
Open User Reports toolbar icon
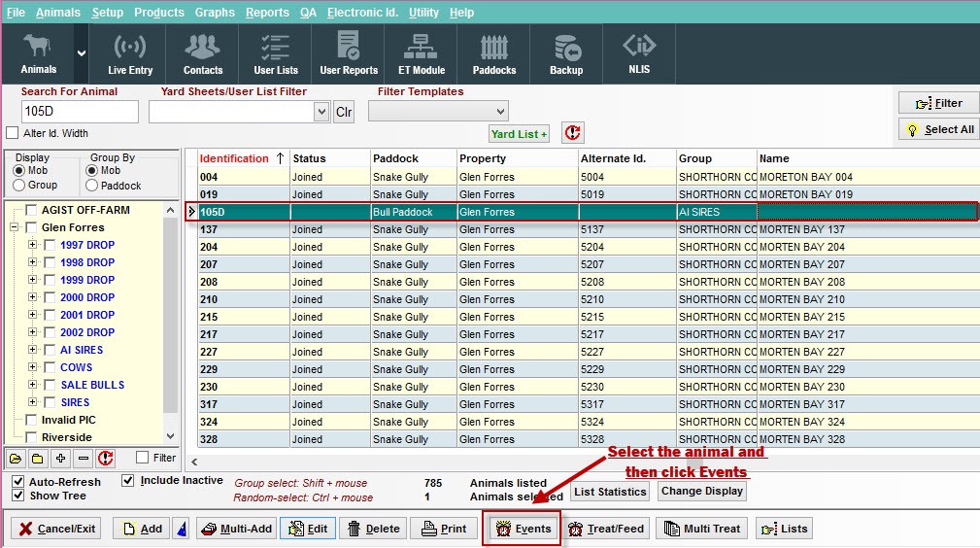tap(349, 54)
